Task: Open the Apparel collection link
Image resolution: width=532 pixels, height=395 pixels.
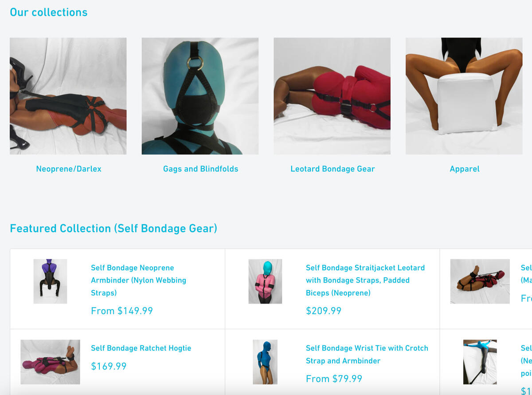Action: 464,169
